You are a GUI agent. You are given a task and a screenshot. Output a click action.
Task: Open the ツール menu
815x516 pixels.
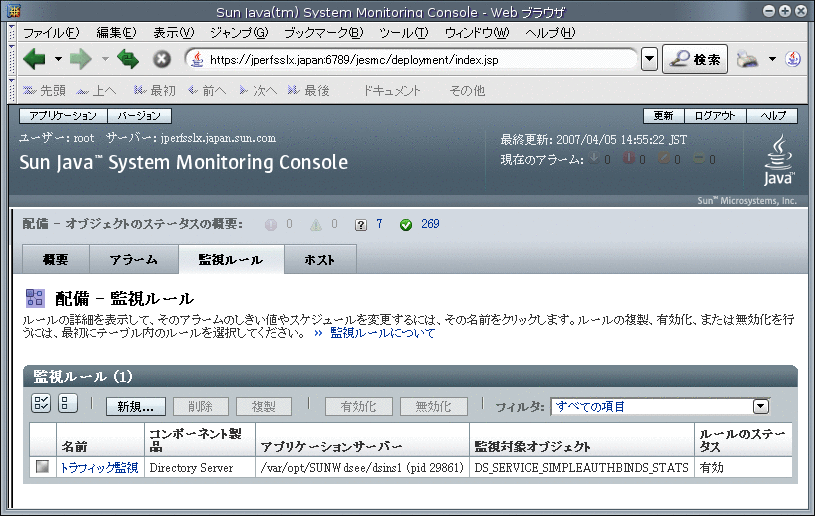pos(404,33)
